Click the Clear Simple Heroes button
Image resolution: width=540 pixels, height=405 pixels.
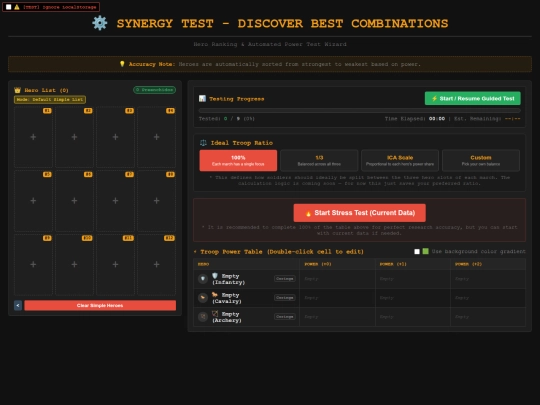coord(100,305)
